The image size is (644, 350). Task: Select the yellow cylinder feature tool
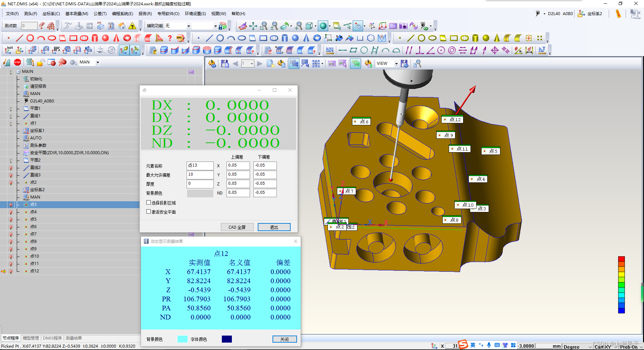point(475,38)
